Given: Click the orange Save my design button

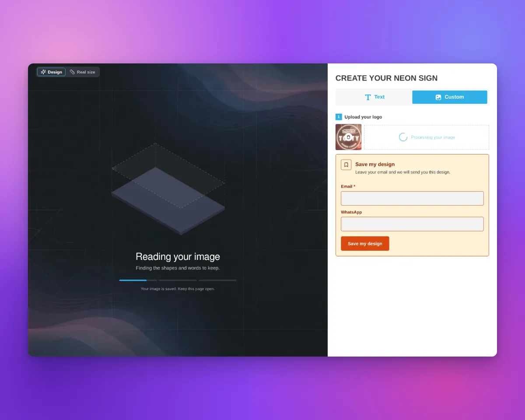Looking at the screenshot, I should [365, 244].
